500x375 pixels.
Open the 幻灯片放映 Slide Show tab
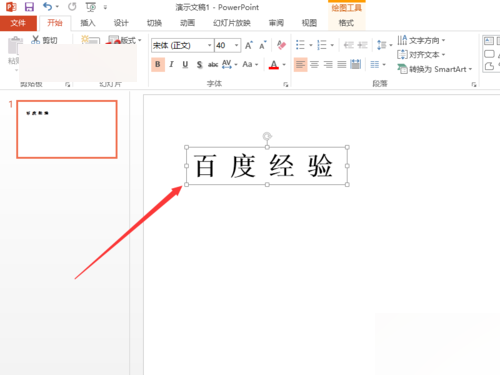point(232,23)
